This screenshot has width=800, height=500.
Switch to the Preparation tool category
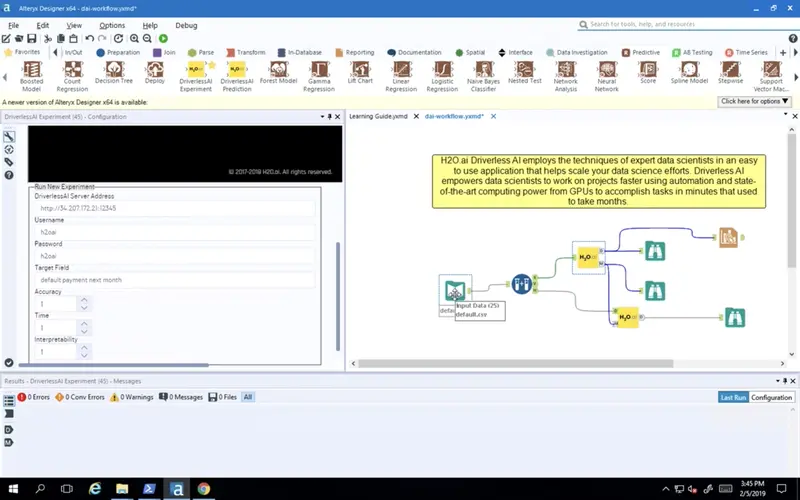(x=118, y=52)
